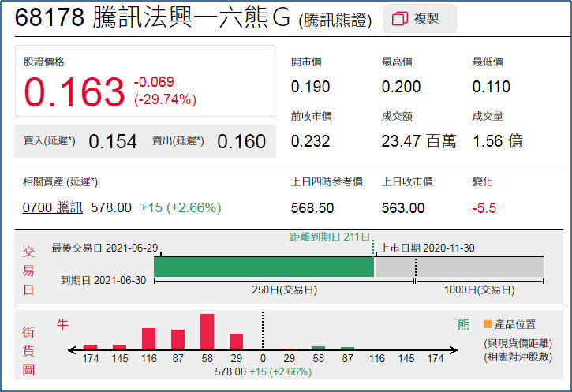The height and width of the screenshot is (392, 572).
Task: Click the 相關資產 (延遲*) label
Action: [x=60, y=181]
